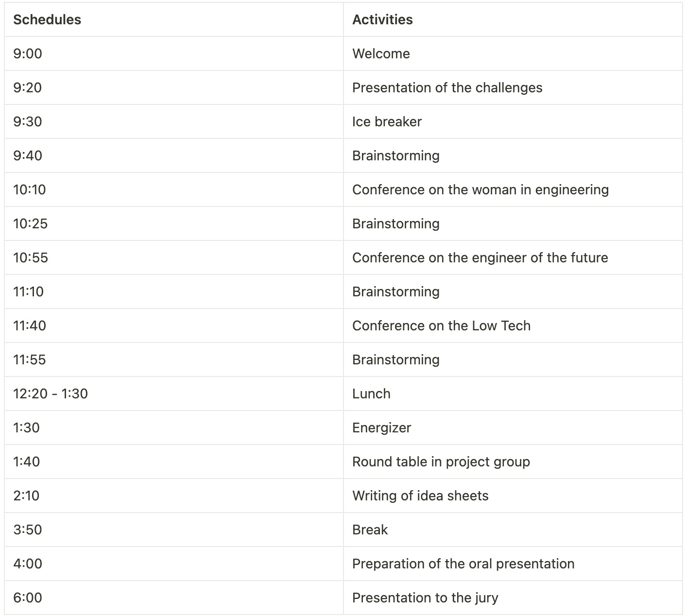Select the Ice breaker cell
This screenshot has height=616, width=685.
pyautogui.click(x=513, y=121)
